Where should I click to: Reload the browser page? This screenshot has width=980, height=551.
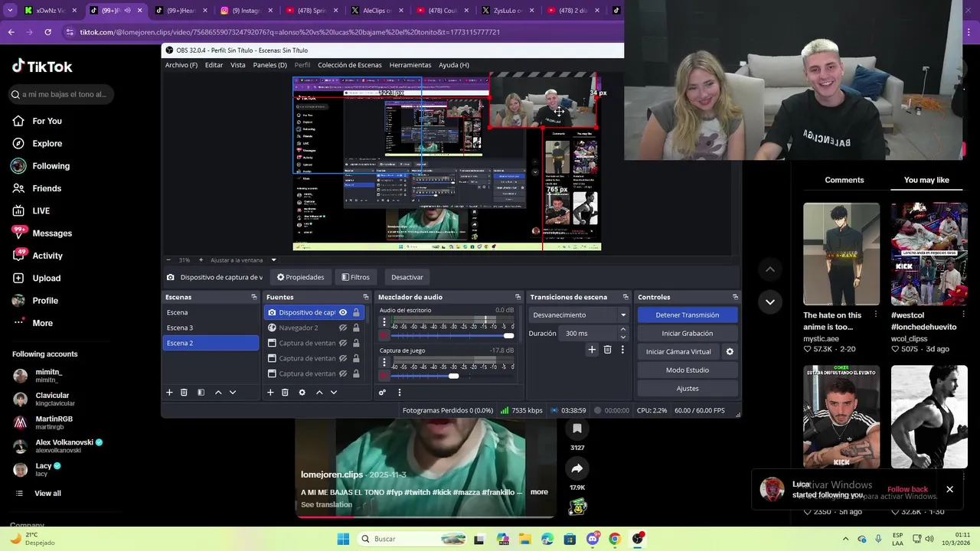47,32
